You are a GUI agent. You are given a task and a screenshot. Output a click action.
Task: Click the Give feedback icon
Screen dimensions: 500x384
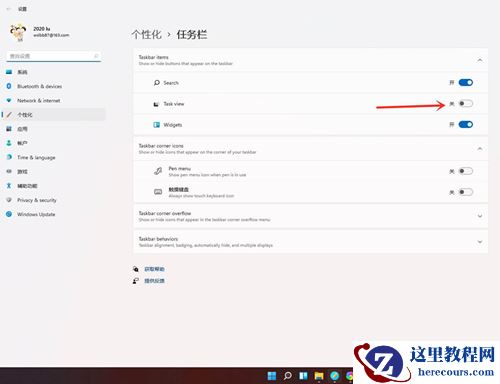click(x=136, y=281)
